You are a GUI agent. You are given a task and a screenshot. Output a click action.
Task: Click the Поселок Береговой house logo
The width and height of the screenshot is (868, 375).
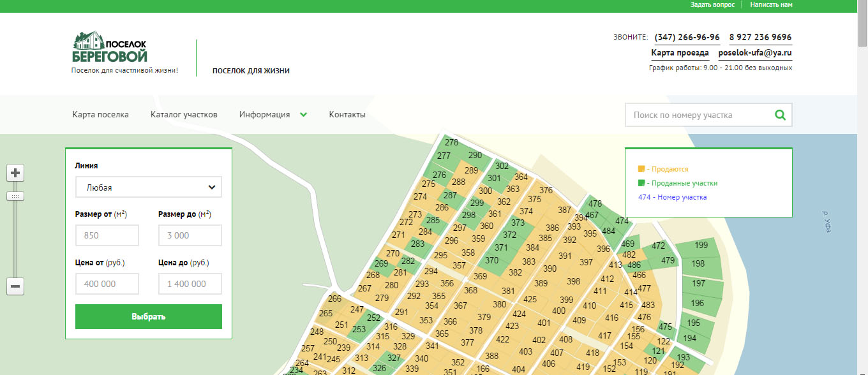click(x=110, y=48)
